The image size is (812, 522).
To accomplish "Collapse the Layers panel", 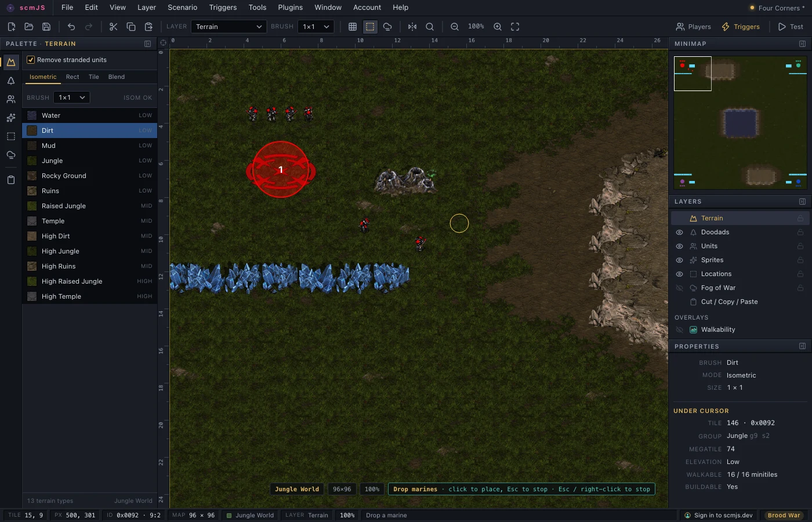I will pyautogui.click(x=802, y=201).
